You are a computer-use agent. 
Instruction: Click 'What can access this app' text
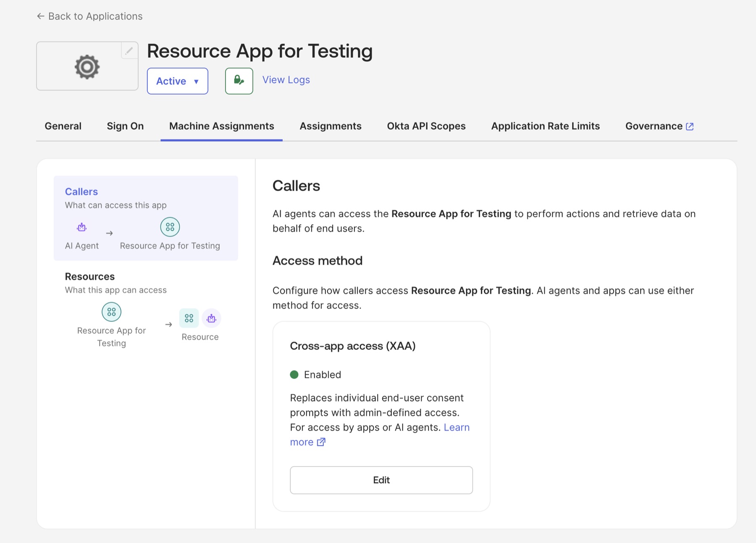click(x=116, y=205)
